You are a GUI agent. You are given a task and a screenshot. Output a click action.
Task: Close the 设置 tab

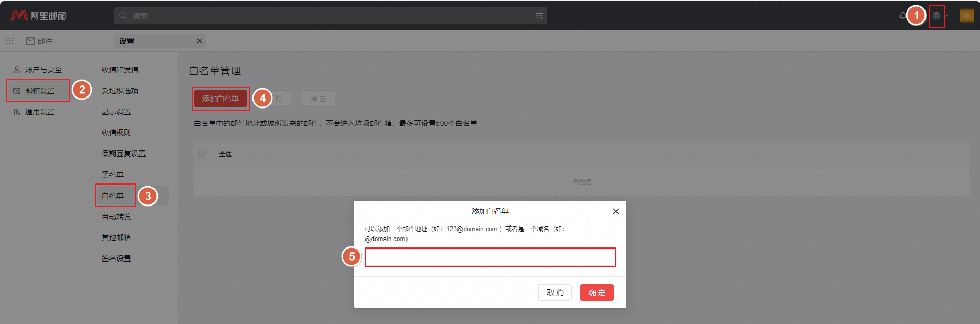(199, 41)
